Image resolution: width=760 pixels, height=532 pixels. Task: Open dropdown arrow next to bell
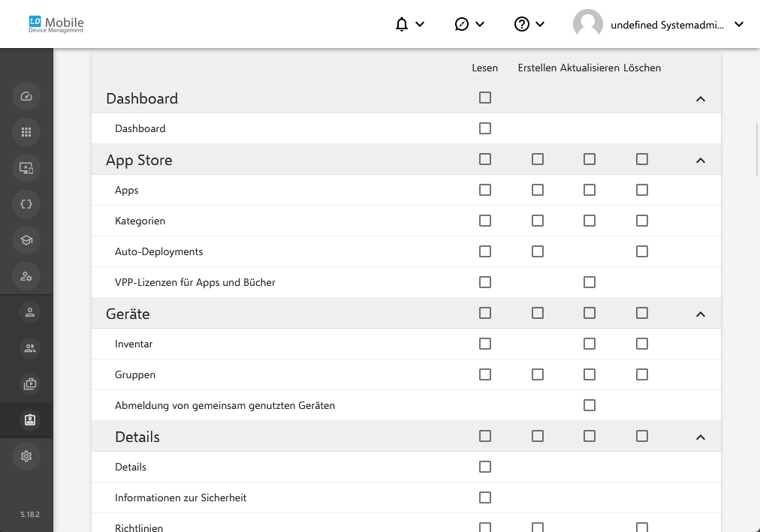tap(420, 24)
